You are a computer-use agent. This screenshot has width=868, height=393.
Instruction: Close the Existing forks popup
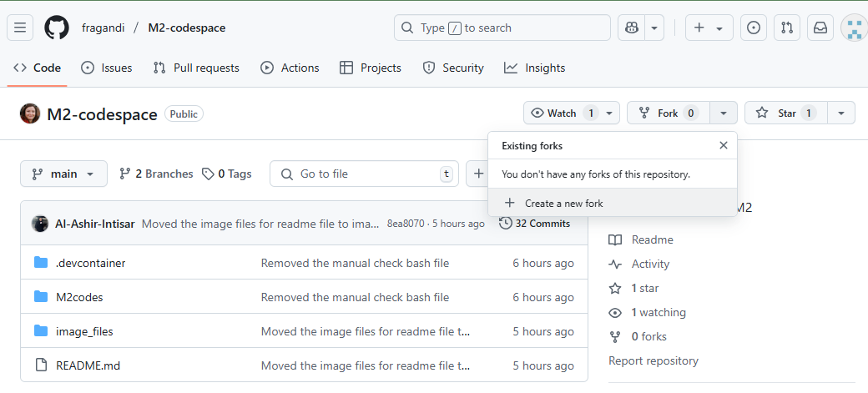coord(723,145)
